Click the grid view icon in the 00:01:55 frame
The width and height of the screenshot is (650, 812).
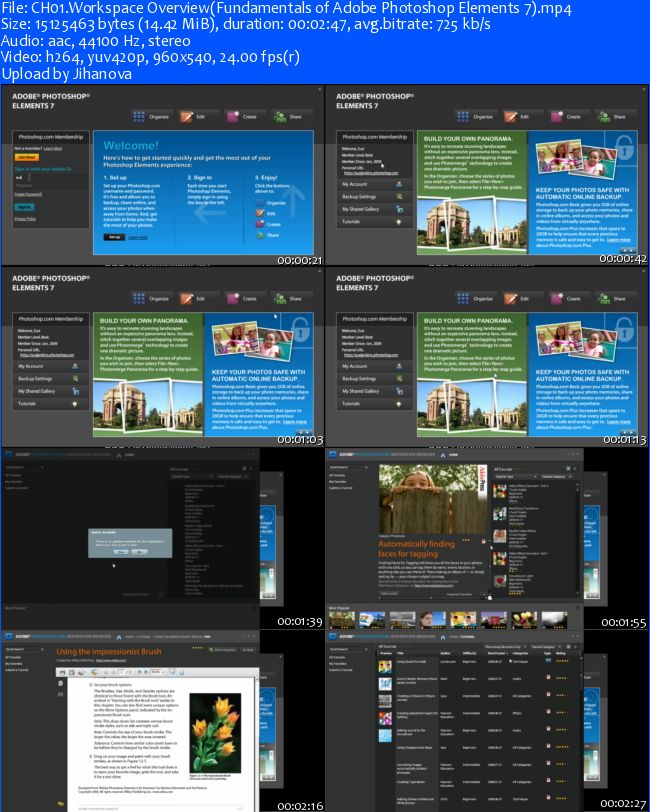(568, 469)
